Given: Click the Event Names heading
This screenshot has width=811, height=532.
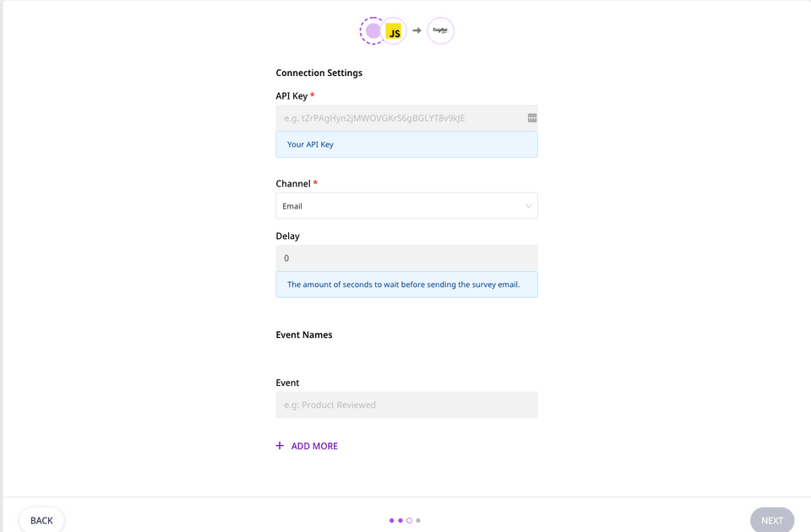Looking at the screenshot, I should click(x=304, y=334).
